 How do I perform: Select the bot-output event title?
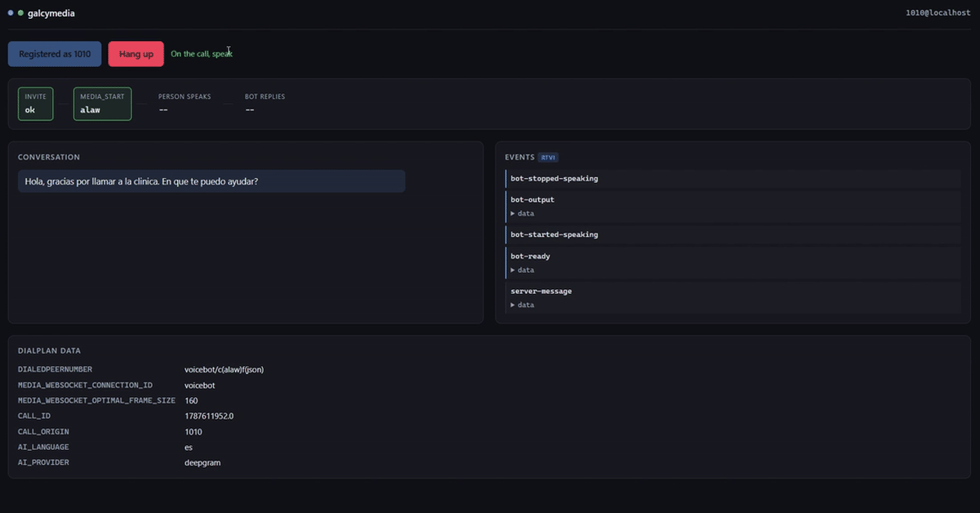[x=532, y=199]
